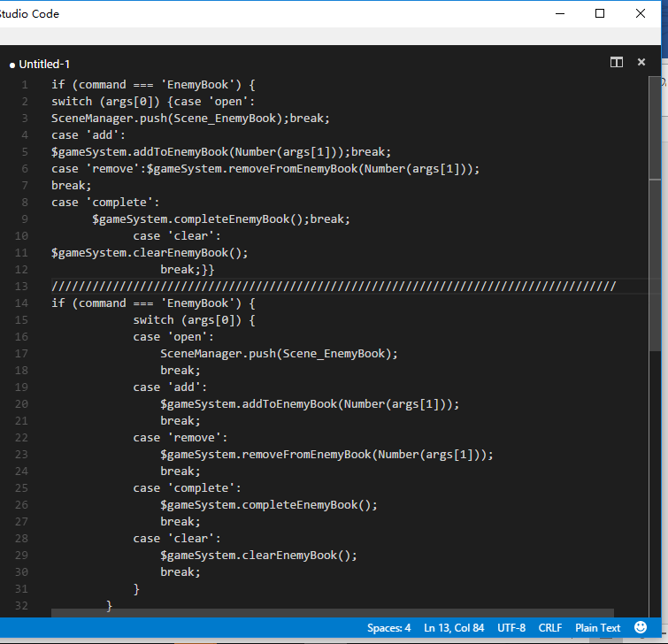Click 'switch (args[0]) {' on line 15
Screen dimensions: 668x644
pos(194,320)
